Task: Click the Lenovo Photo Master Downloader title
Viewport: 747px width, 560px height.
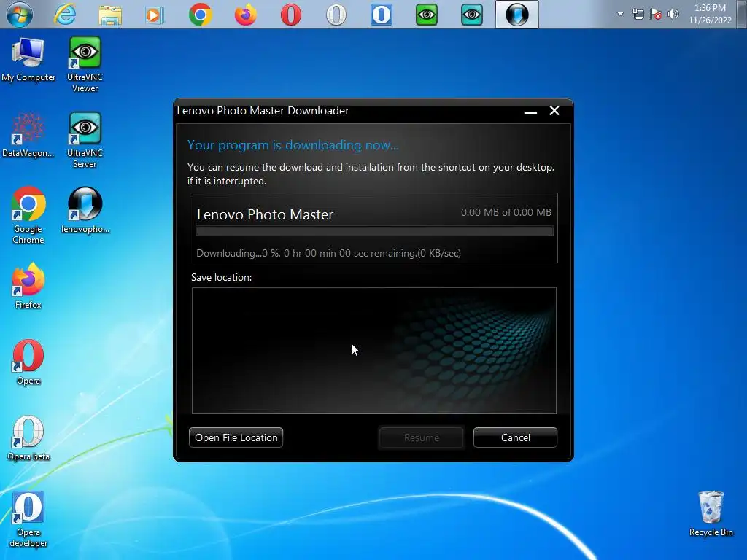Action: [x=263, y=111]
